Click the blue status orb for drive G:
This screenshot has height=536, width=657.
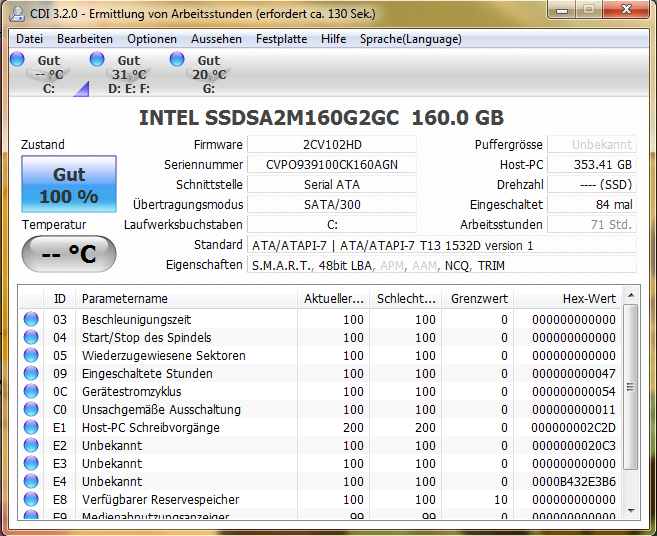click(x=177, y=59)
